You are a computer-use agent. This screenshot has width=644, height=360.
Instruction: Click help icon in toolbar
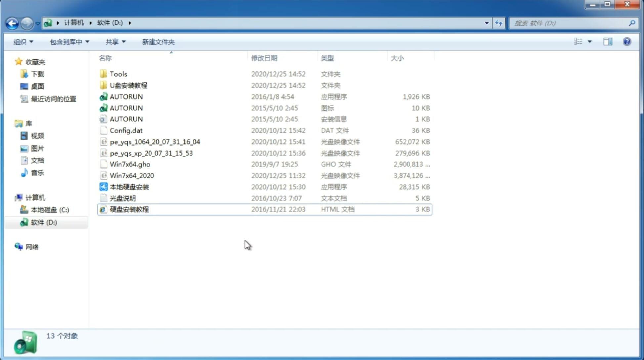[x=627, y=42]
